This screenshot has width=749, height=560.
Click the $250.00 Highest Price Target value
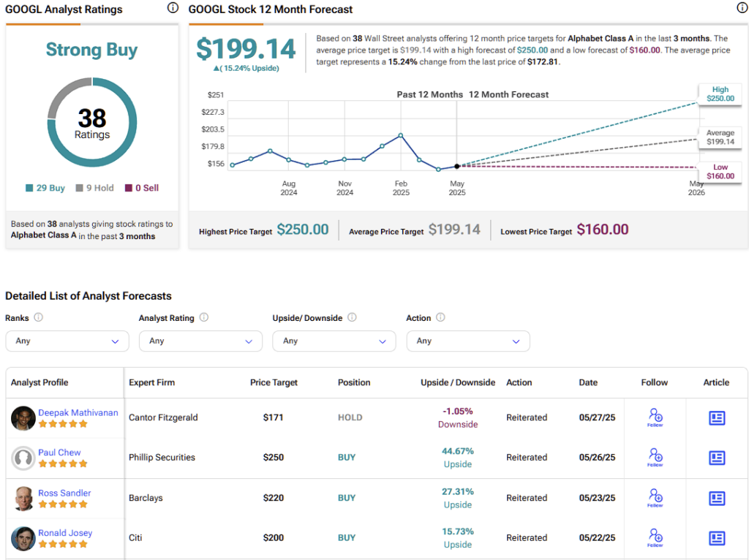[303, 230]
